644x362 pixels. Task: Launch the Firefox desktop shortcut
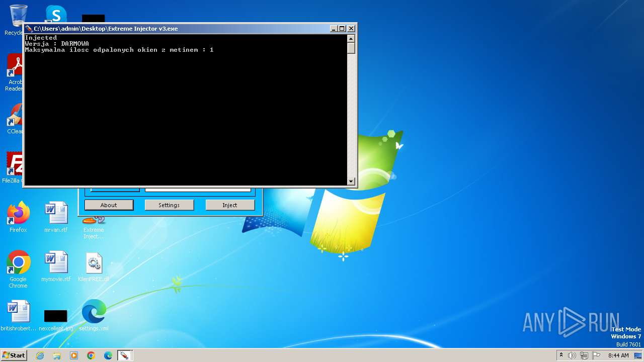point(18,217)
